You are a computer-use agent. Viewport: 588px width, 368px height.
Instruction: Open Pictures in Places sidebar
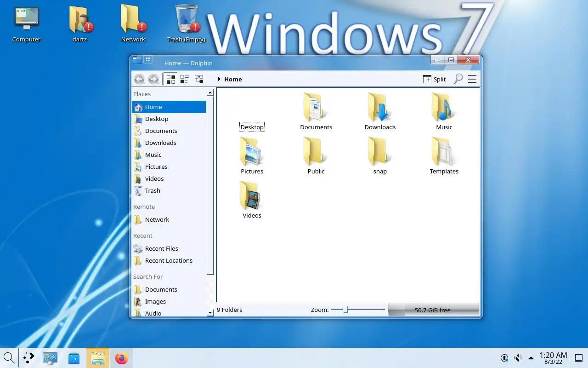(x=169, y=167)
